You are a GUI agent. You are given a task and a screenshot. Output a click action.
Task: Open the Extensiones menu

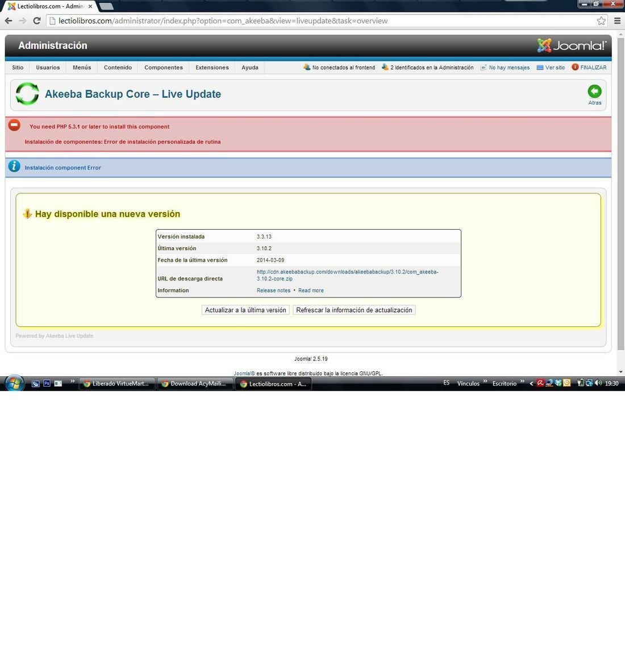(x=212, y=67)
